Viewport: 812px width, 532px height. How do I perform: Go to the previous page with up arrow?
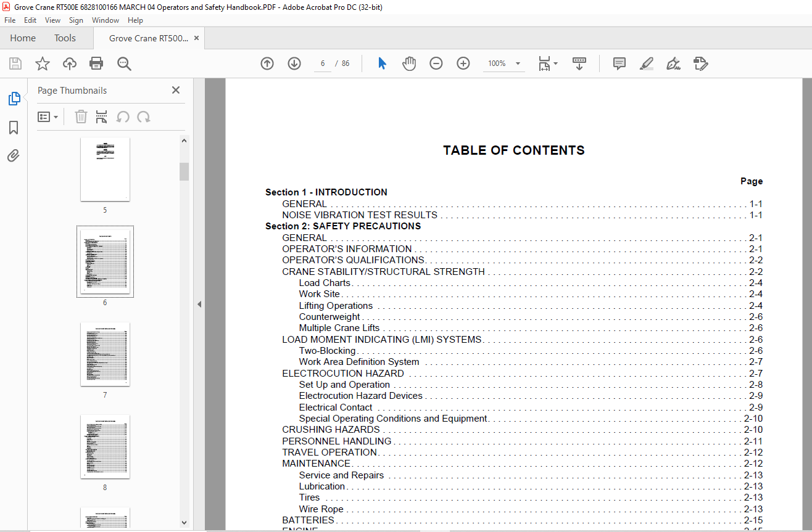pyautogui.click(x=267, y=63)
